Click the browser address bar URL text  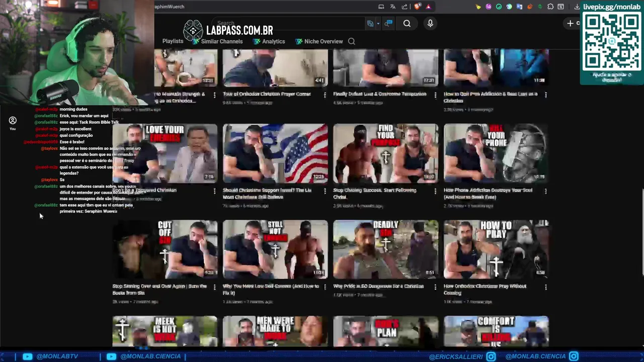pyautogui.click(x=169, y=7)
